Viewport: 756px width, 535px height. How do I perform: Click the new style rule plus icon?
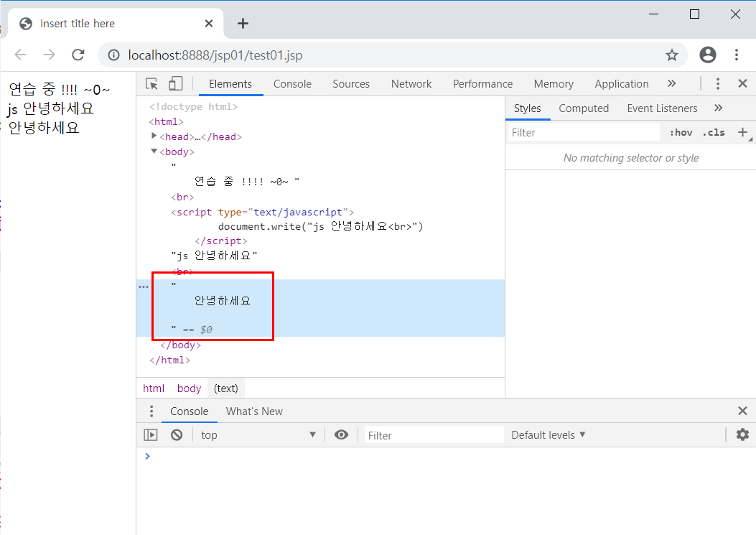tap(742, 132)
